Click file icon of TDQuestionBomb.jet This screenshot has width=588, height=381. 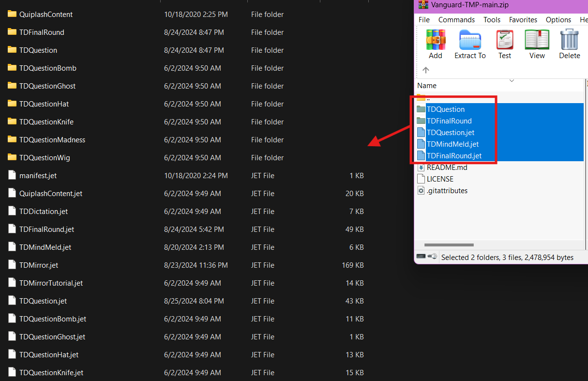(x=12, y=319)
